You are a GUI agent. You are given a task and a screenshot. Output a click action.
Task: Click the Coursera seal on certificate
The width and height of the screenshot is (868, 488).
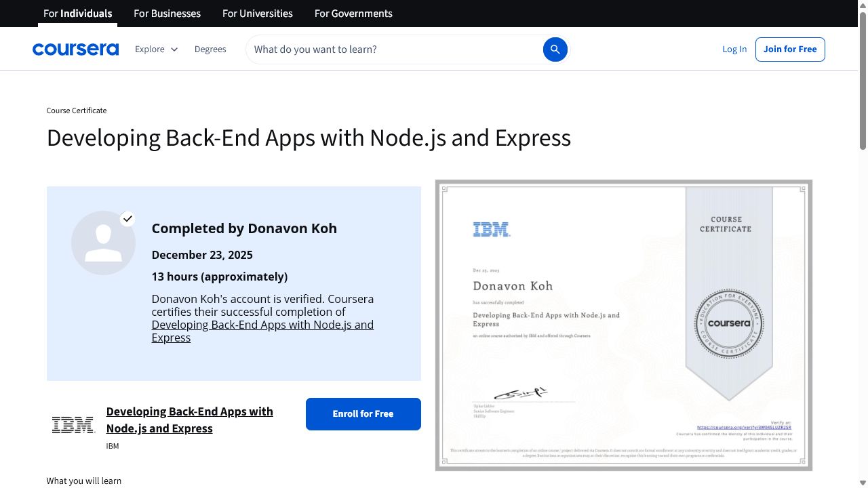(x=729, y=323)
